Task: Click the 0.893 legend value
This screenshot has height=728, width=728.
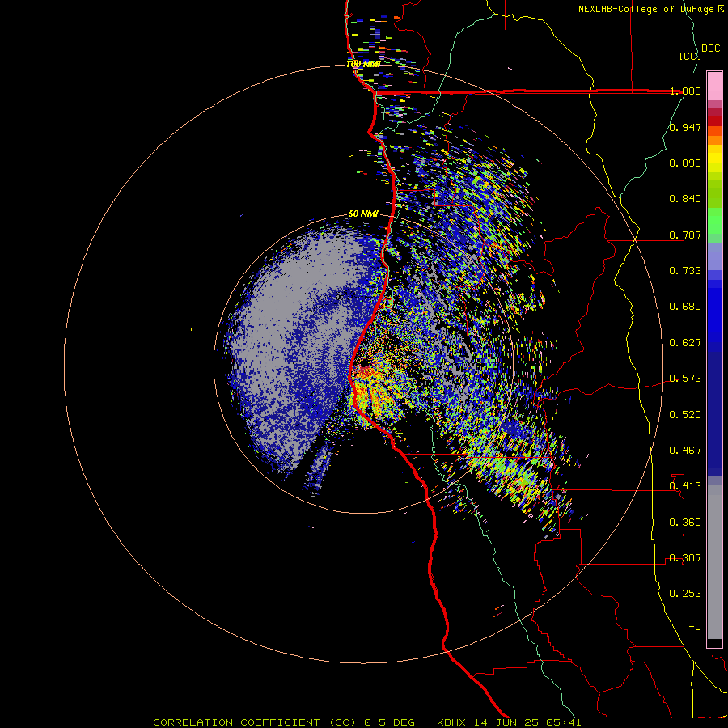Action: click(x=685, y=163)
